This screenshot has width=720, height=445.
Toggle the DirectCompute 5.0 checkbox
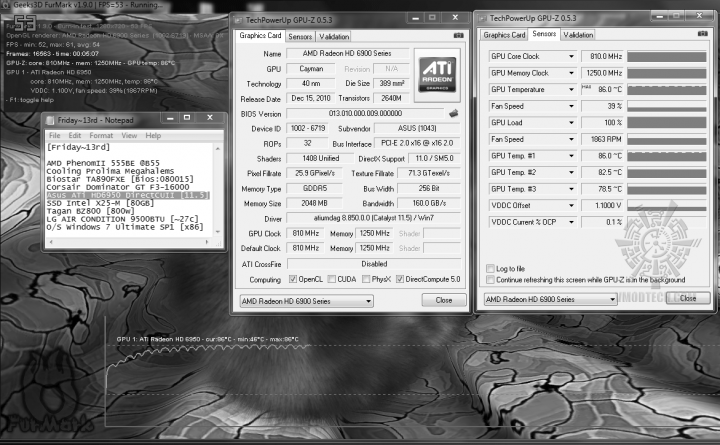(400, 279)
